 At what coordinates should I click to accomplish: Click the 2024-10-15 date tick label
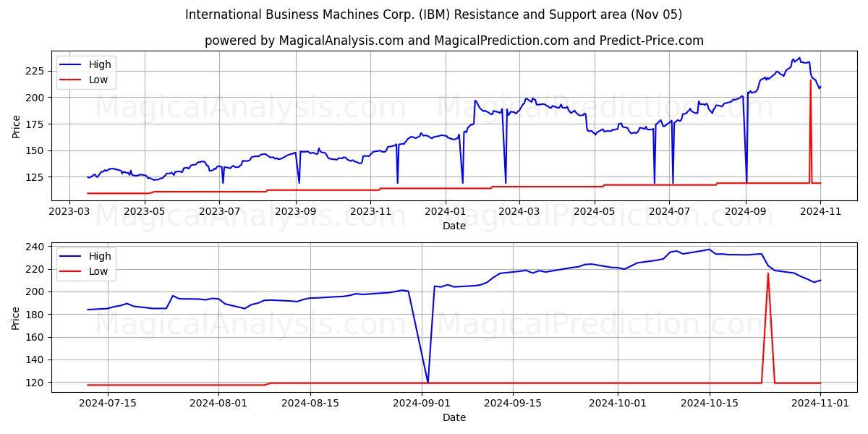click(x=709, y=404)
